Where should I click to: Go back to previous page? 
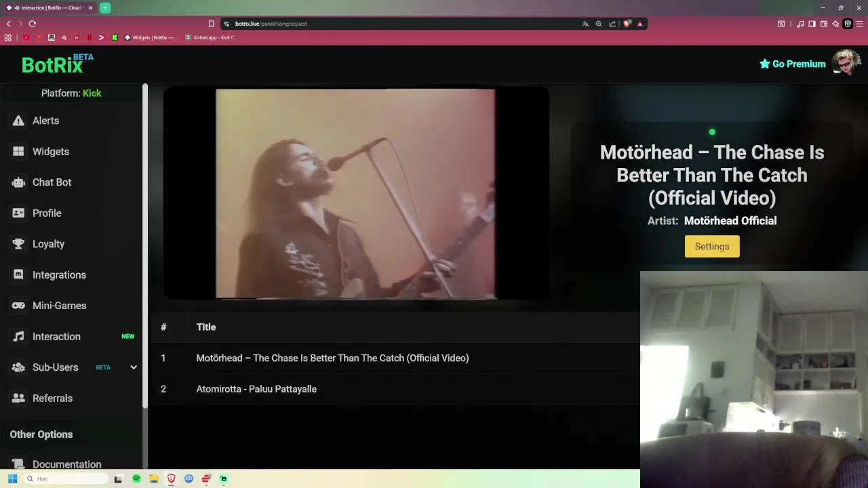point(9,24)
